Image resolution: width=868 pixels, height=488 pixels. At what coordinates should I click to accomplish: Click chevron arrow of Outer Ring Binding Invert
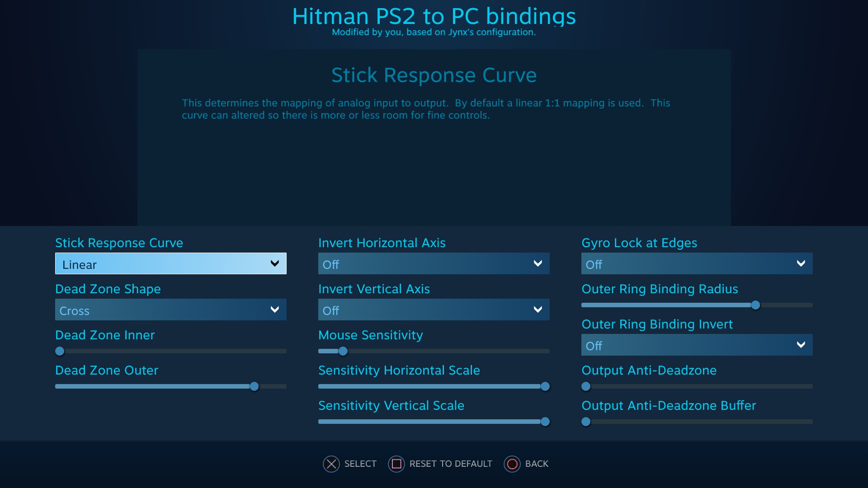point(801,345)
